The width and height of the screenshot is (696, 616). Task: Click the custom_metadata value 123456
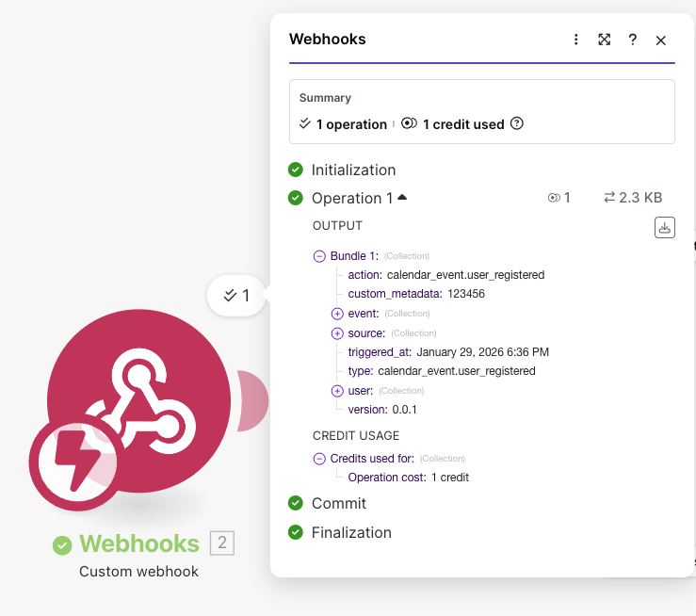(x=466, y=294)
